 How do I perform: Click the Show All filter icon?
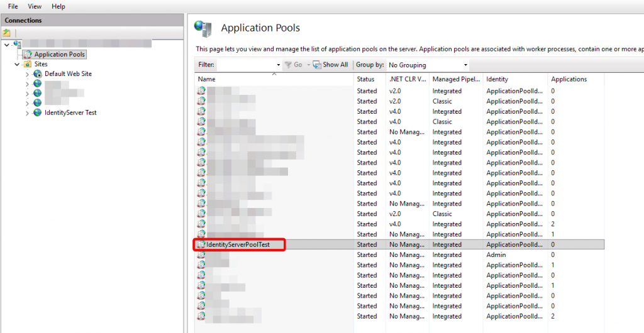pyautogui.click(x=318, y=65)
